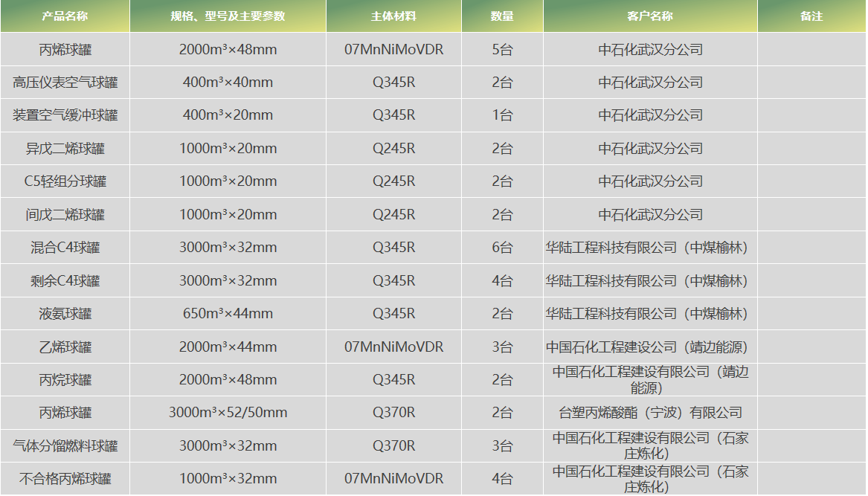Click the 5台 quantity cell
Screen dimensions: 868x496
coord(502,50)
